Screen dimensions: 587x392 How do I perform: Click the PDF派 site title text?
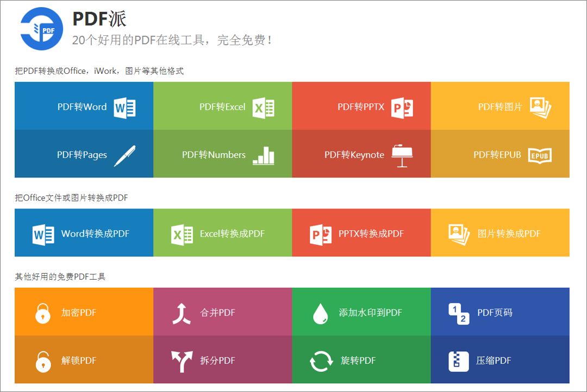tap(99, 18)
